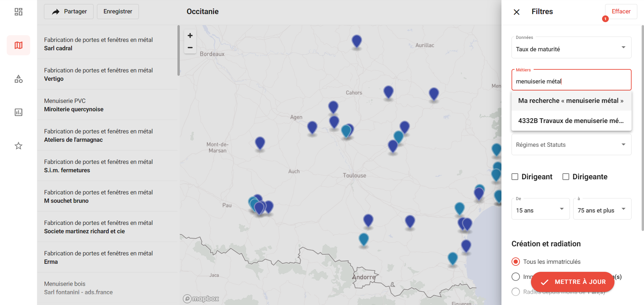Open the M souchet bruno entry
Image resolution: width=644 pixels, height=305 pixels.
(x=107, y=196)
